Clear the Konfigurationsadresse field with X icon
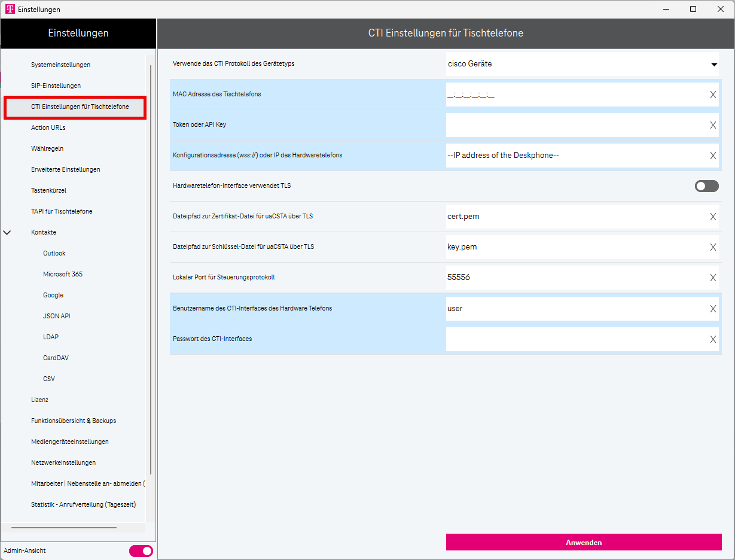Viewport: 735px width, 560px height. pos(713,156)
